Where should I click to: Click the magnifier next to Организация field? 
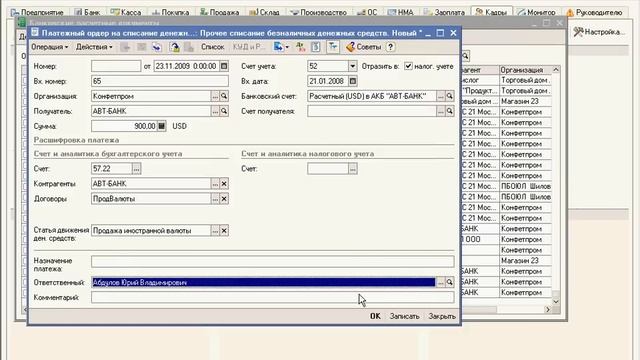pos(224,96)
